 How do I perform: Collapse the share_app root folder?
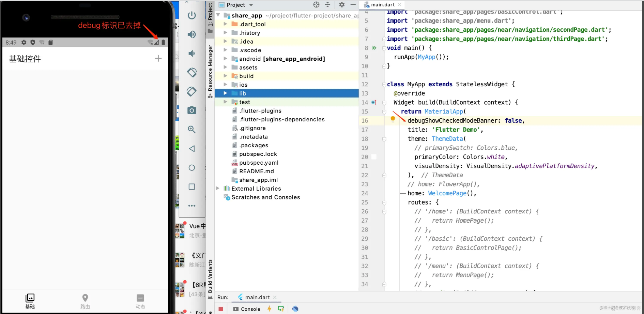(218, 15)
